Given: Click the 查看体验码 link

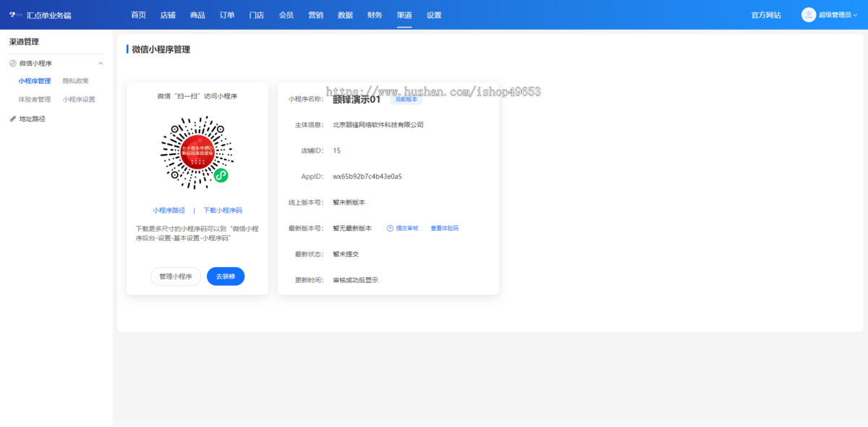Looking at the screenshot, I should pyautogui.click(x=445, y=228).
